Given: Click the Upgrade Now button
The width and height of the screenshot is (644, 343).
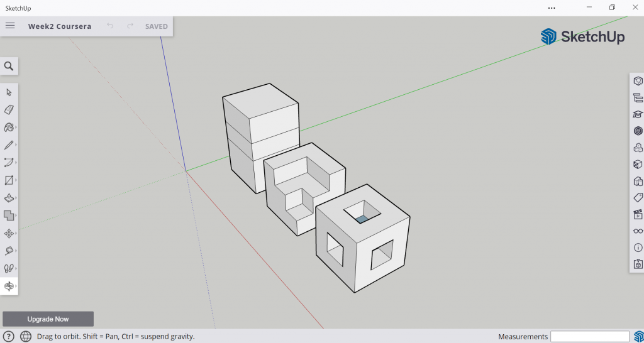Looking at the screenshot, I should (48, 318).
